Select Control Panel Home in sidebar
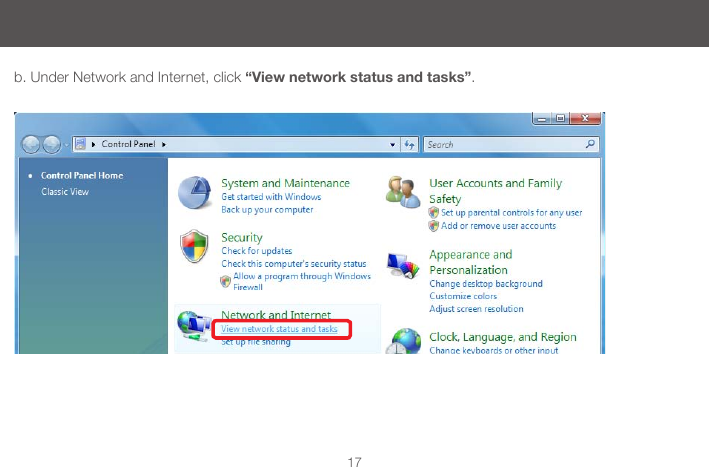709x467 pixels. [82, 175]
